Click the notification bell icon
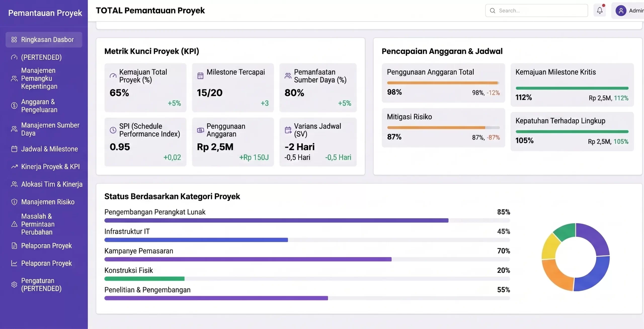Image resolution: width=644 pixels, height=329 pixels. [600, 10]
